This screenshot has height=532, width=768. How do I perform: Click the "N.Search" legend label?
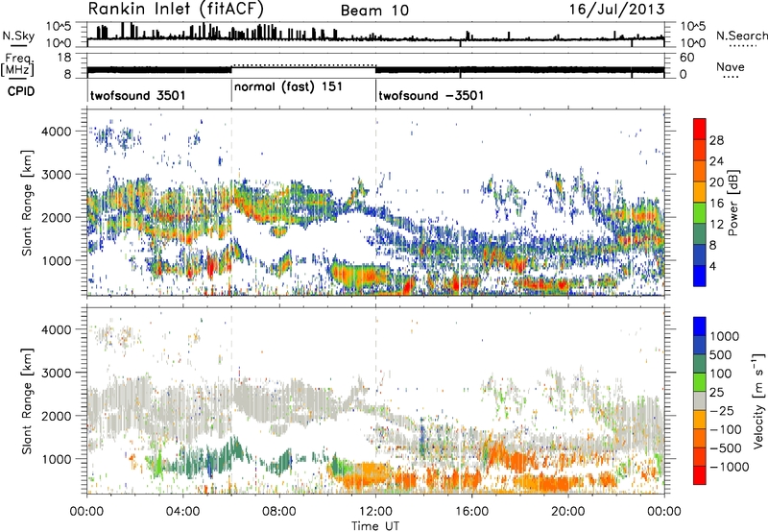pyautogui.click(x=741, y=36)
